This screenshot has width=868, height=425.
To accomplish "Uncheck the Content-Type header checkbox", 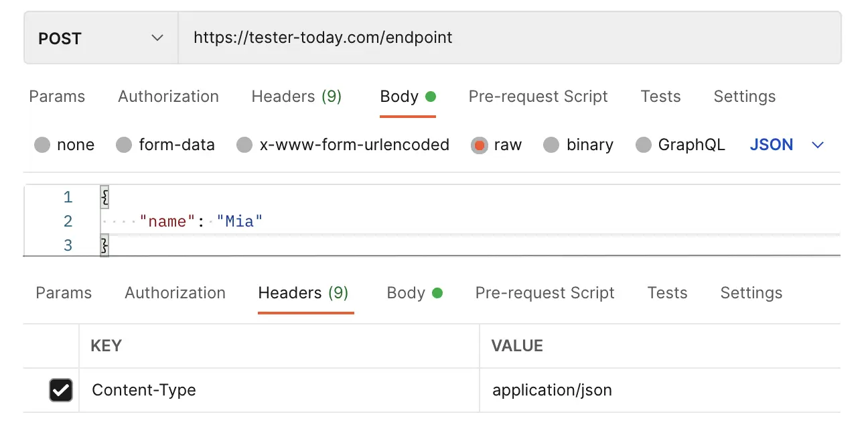I will [61, 390].
